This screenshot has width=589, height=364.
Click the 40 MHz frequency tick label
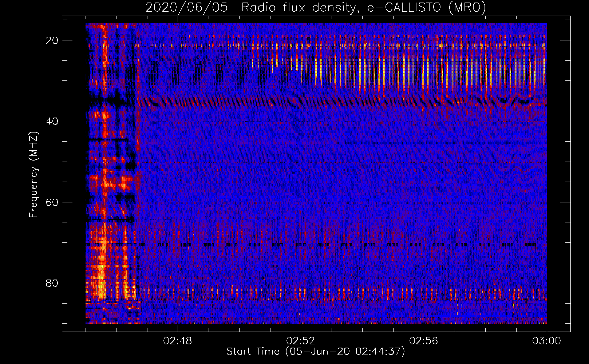(52, 121)
